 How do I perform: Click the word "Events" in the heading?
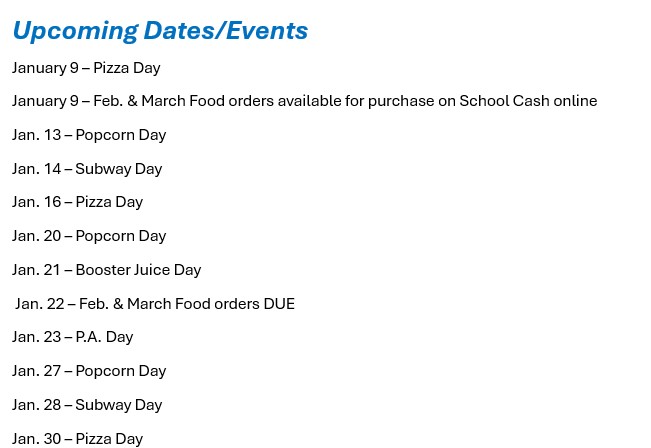(x=266, y=30)
